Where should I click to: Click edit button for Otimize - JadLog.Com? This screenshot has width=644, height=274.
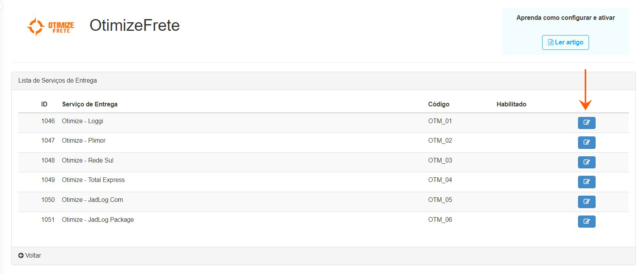pos(586,202)
